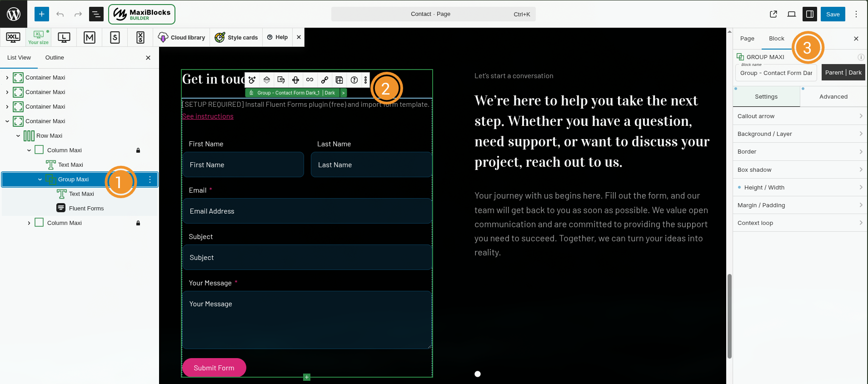This screenshot has width=868, height=384.
Task: Expand the Margin / Padding section
Action: 800,205
